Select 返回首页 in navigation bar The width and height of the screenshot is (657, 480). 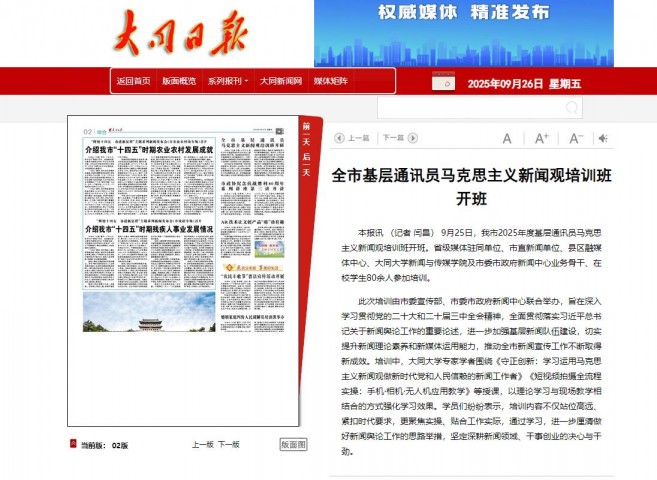pos(133,81)
